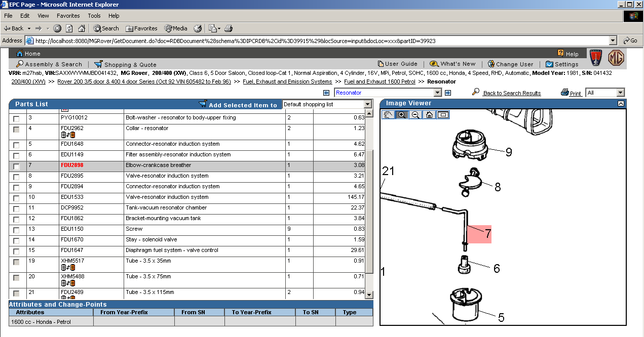Screen dimensions: 644x337
Task: Tick the checkbox for item 3 PYG10012
Action: pos(16,118)
